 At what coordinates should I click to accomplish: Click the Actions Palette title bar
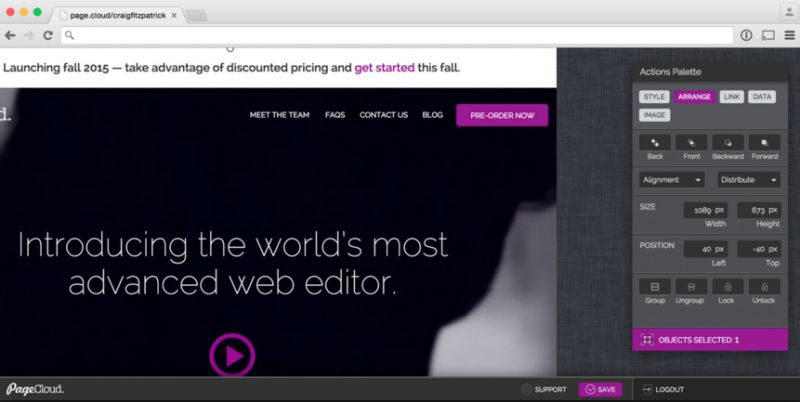(710, 72)
